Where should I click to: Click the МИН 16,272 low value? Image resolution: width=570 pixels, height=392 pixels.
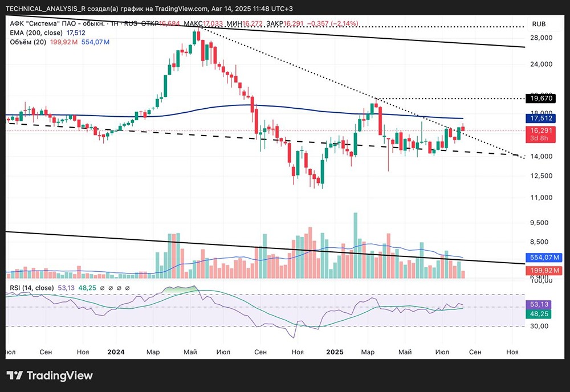point(245,23)
